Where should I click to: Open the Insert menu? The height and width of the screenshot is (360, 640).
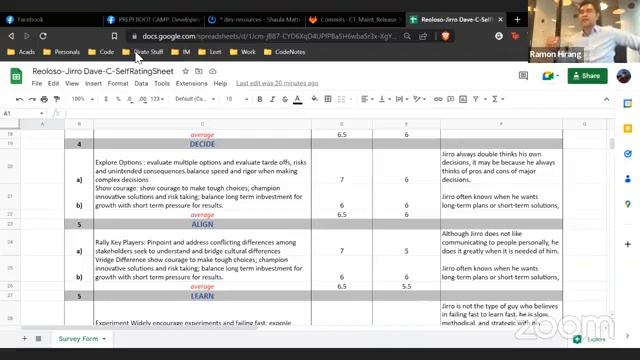(93, 83)
